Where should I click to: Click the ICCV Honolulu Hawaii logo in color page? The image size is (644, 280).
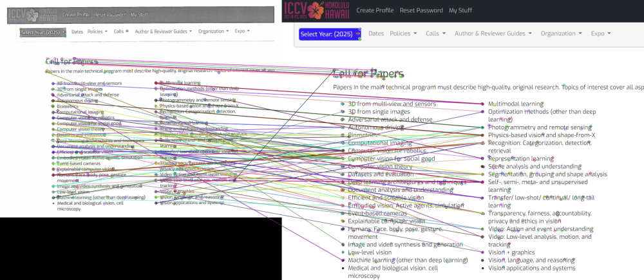click(316, 10)
